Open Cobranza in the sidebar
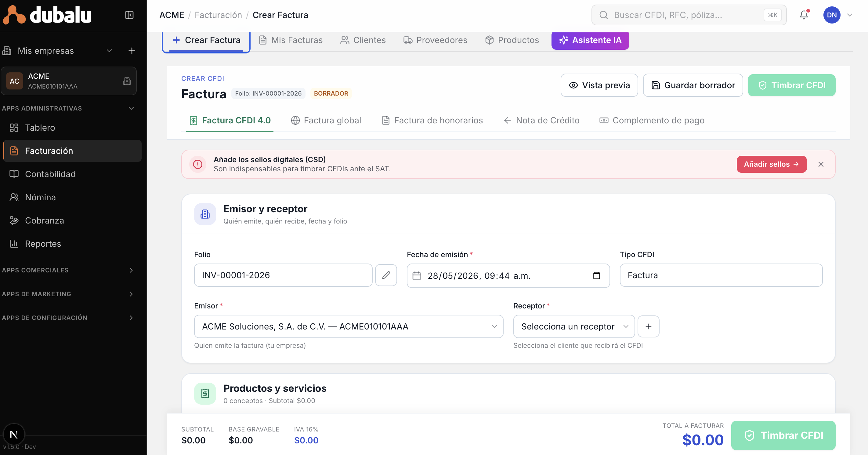 71,221
